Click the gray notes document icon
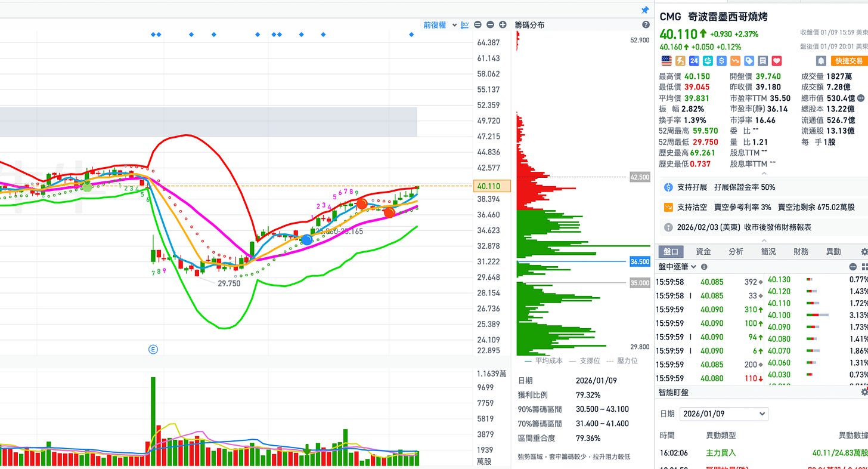Screen dimensions: 868x469 coord(762,61)
